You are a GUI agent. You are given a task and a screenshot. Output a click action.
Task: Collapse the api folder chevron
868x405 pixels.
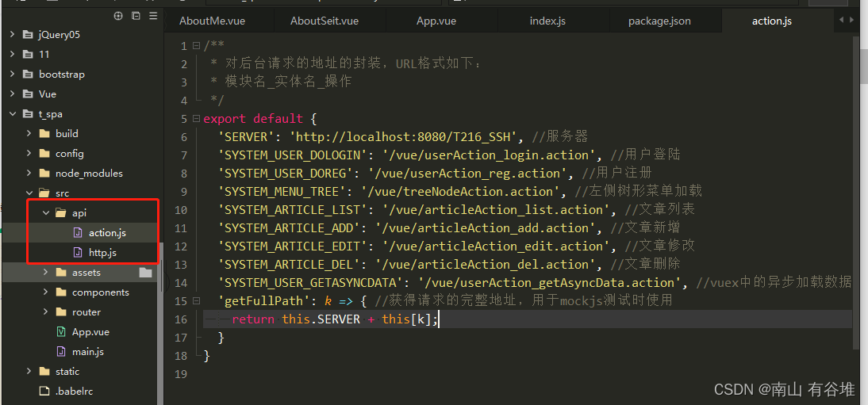pos(45,213)
